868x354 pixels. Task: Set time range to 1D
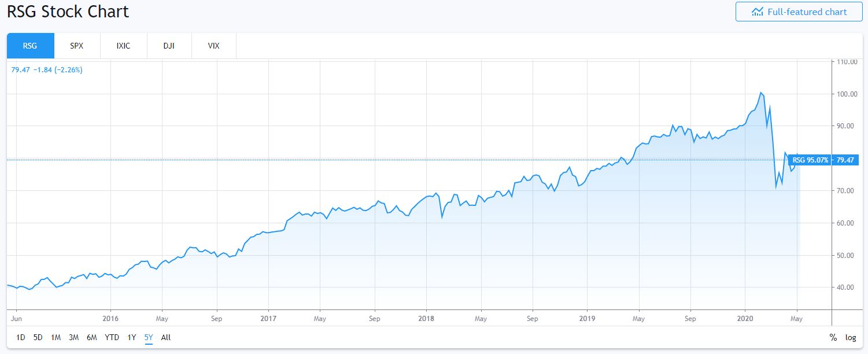(21, 337)
